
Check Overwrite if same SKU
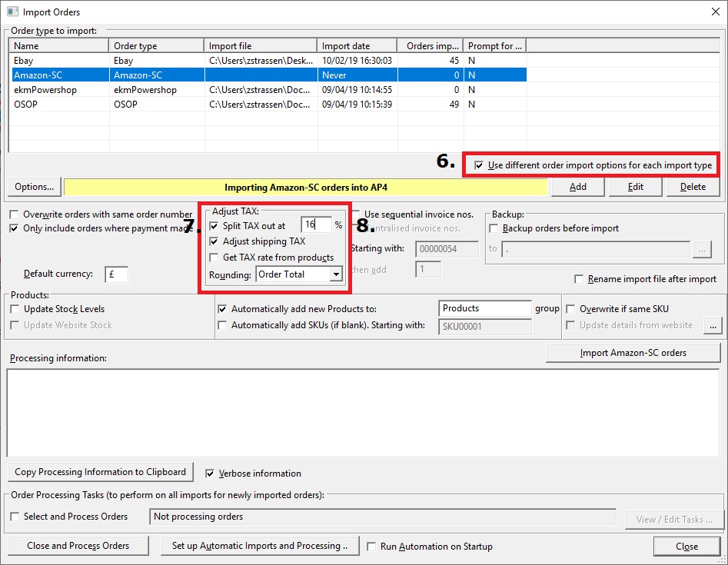pos(570,309)
